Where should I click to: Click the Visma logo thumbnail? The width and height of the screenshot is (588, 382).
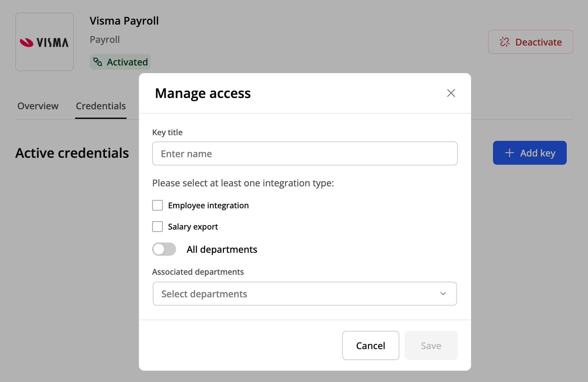(45, 42)
